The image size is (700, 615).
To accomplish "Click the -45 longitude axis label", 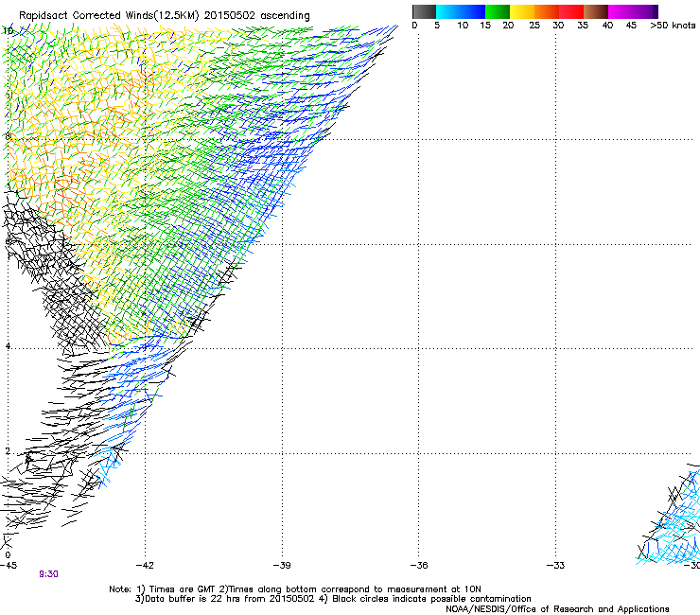I will tap(9, 566).
